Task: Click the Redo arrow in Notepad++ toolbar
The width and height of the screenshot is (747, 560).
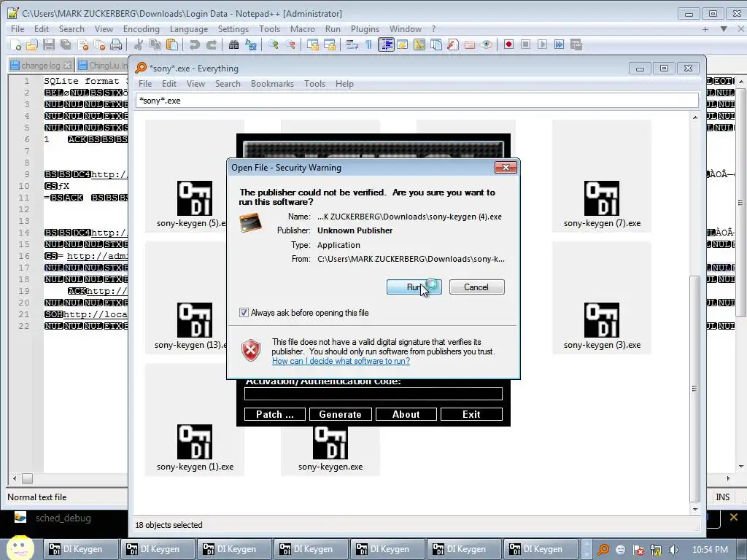Action: point(211,44)
